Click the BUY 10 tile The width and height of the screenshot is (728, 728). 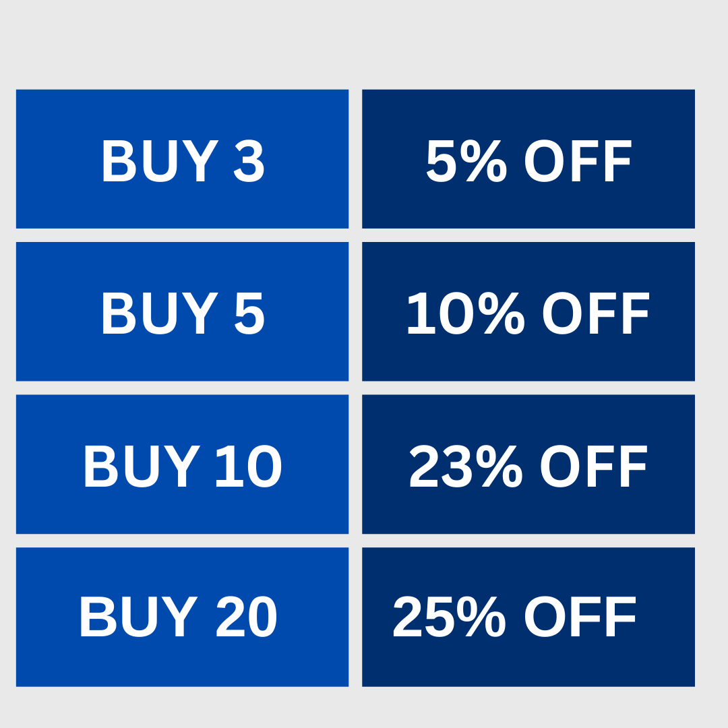point(182,464)
